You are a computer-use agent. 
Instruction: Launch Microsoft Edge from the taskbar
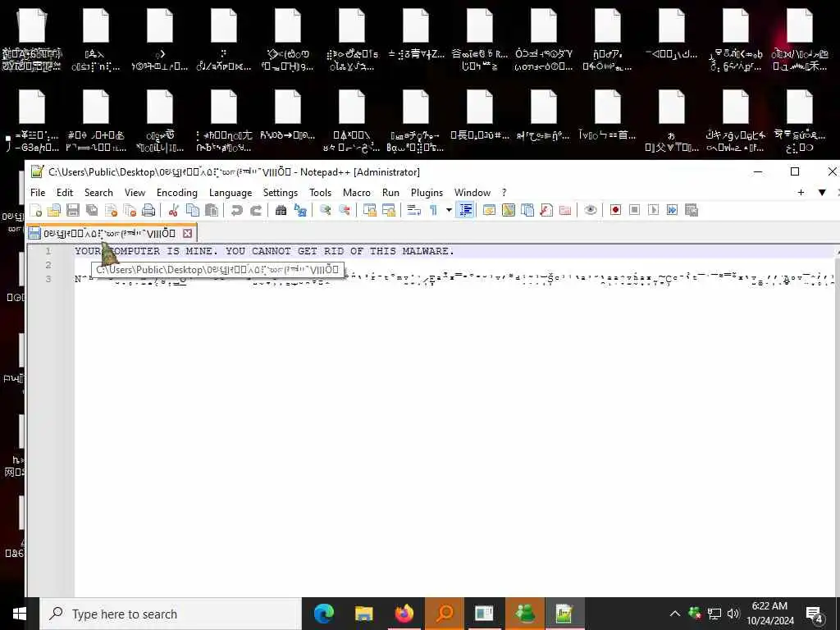323,614
